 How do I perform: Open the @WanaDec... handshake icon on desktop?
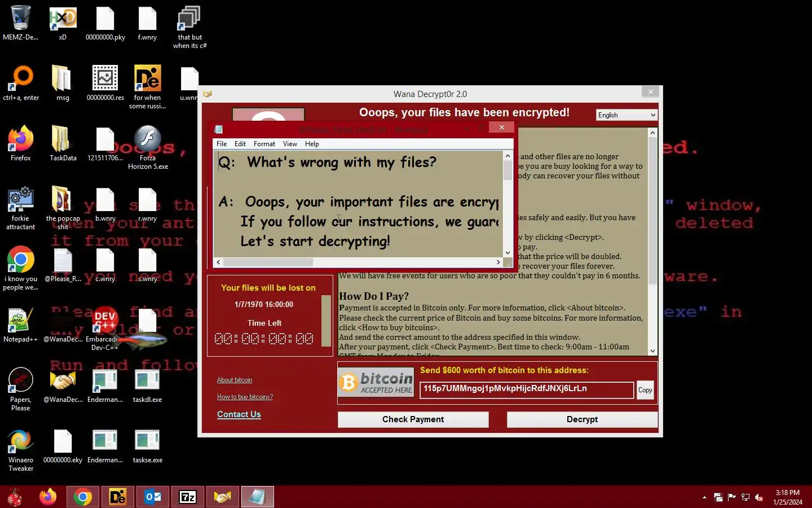[63, 386]
